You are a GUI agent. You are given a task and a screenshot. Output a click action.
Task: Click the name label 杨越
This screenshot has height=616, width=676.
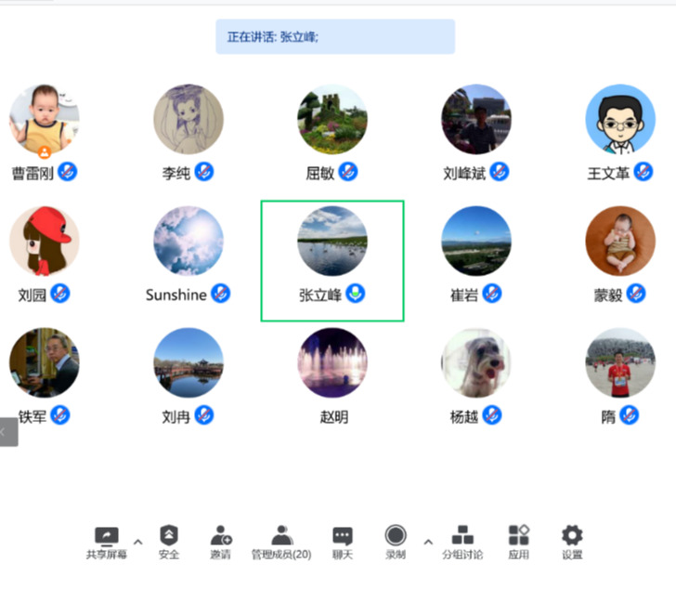click(x=464, y=416)
